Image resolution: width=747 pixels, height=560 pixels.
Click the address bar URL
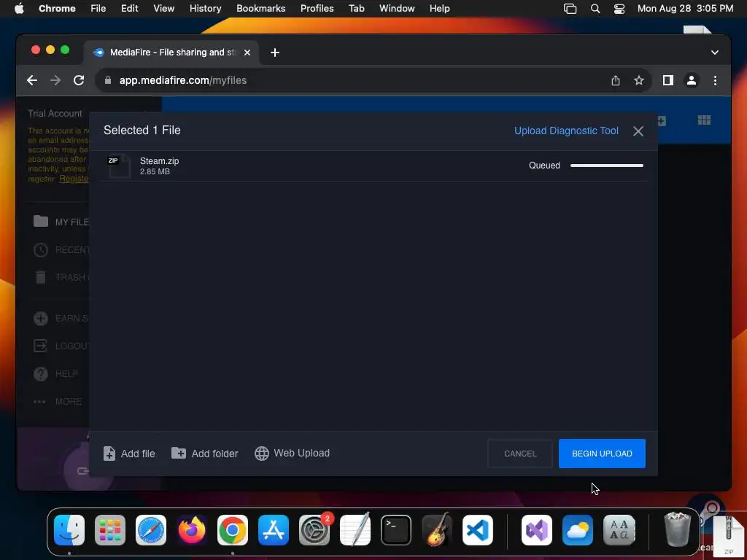point(183,80)
